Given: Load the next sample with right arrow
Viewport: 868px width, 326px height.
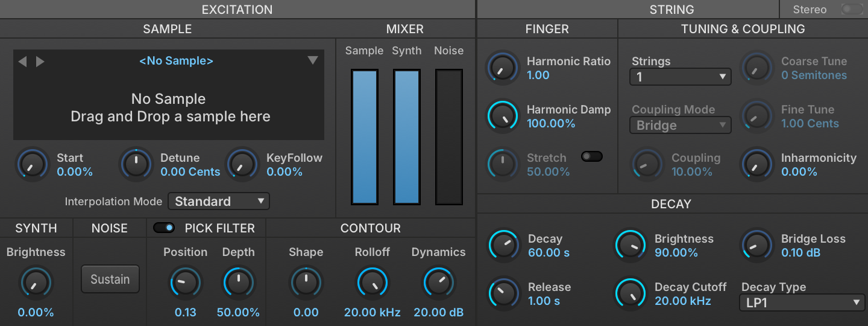Looking at the screenshot, I should click(40, 62).
